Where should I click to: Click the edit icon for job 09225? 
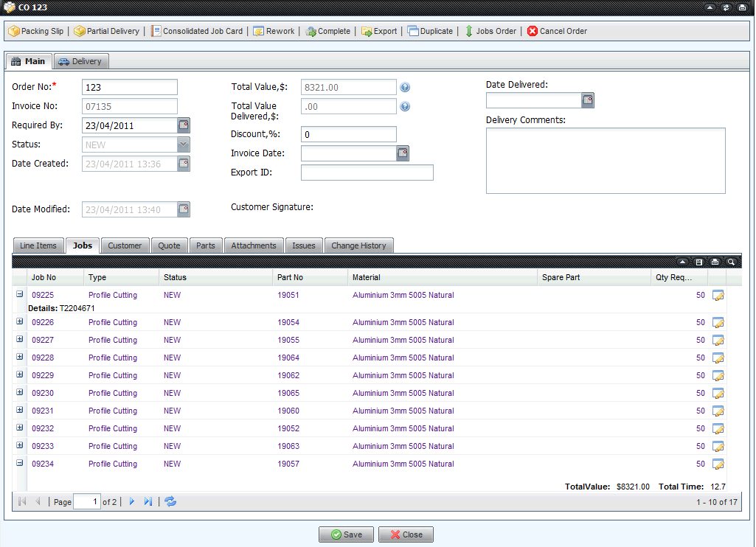coord(718,296)
